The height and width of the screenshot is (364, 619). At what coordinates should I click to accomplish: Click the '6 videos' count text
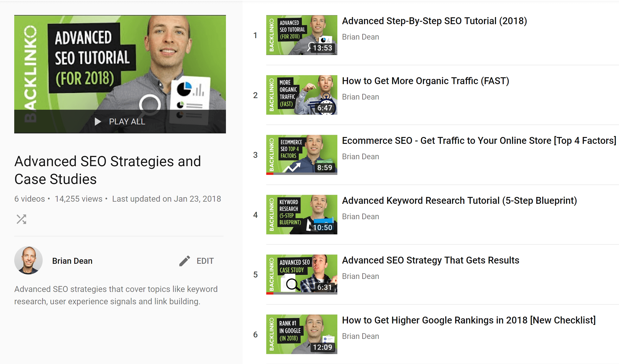click(x=29, y=199)
